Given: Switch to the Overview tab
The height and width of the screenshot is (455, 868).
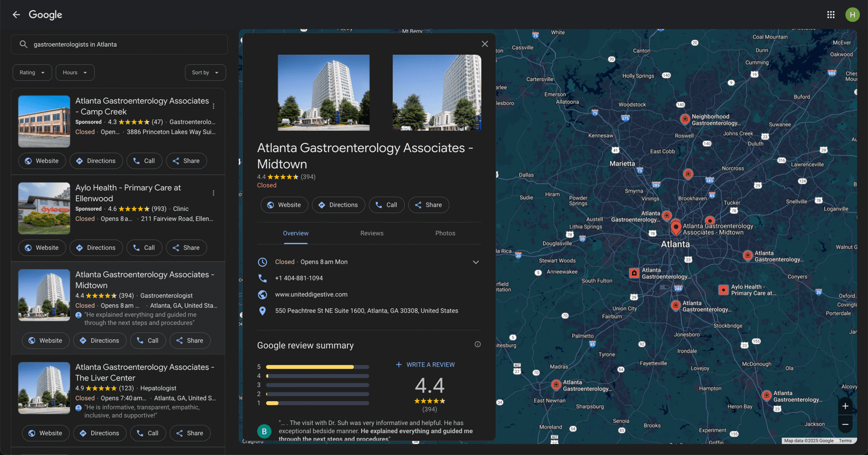Looking at the screenshot, I should click(x=296, y=233).
